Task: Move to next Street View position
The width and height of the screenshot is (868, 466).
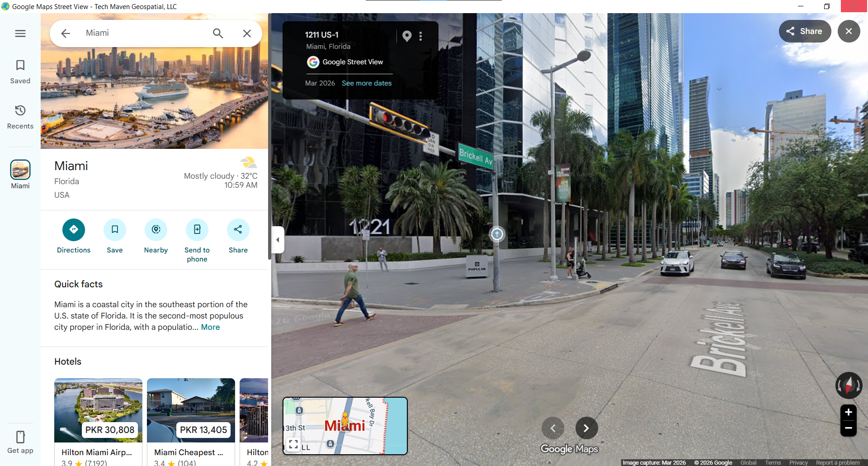Action: 586,428
